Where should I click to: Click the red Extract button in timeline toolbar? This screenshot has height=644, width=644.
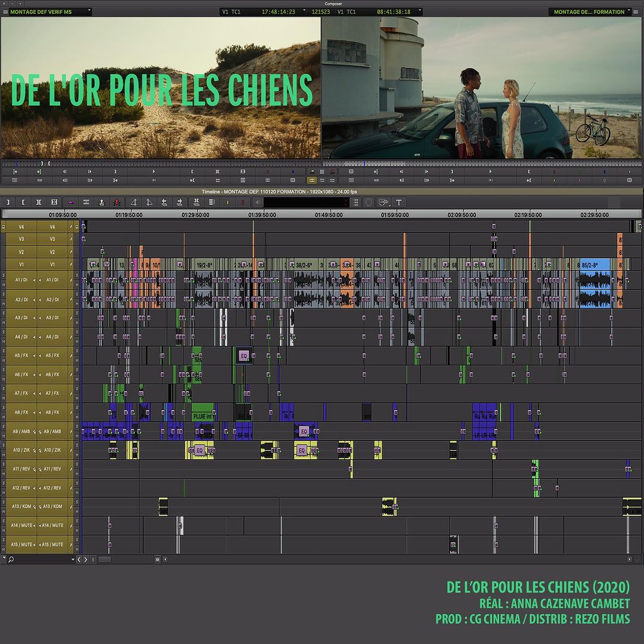[x=117, y=202]
